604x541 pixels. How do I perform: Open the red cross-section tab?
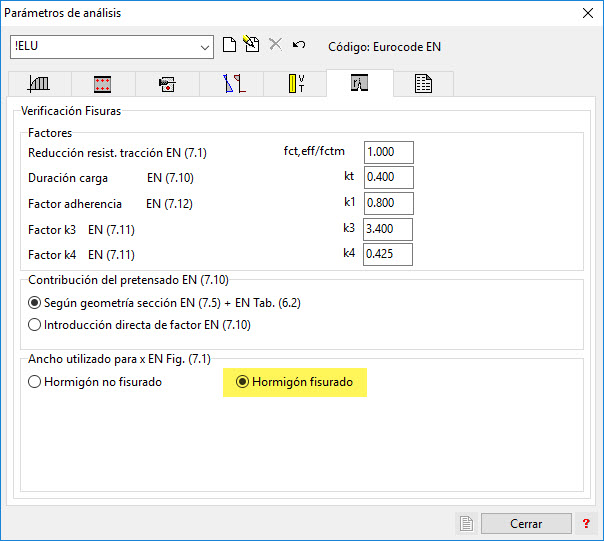[103, 84]
